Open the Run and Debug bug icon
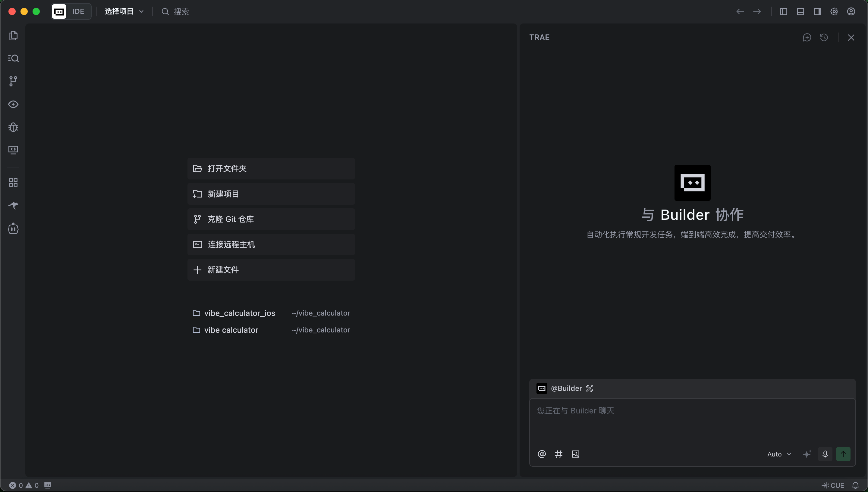The height and width of the screenshot is (492, 868). coord(13,127)
